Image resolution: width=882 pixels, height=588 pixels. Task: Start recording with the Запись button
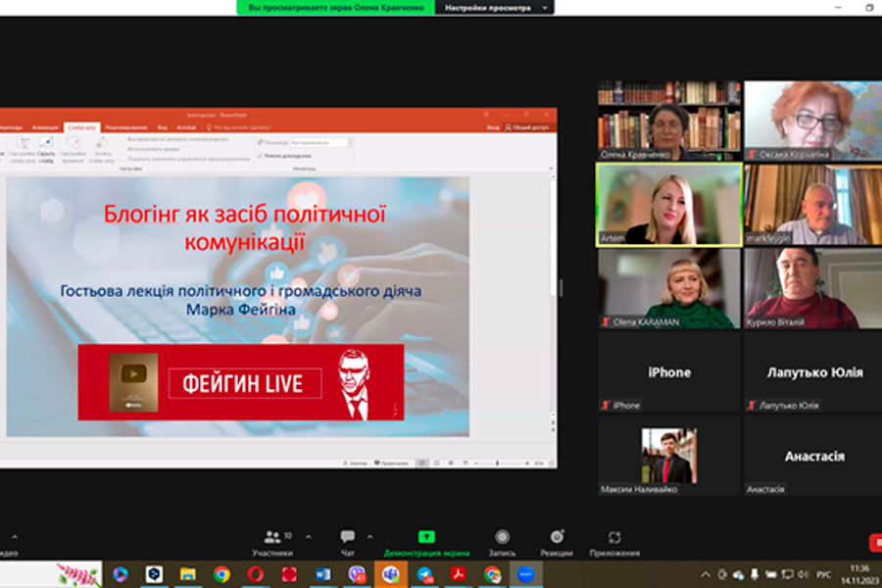click(x=502, y=543)
